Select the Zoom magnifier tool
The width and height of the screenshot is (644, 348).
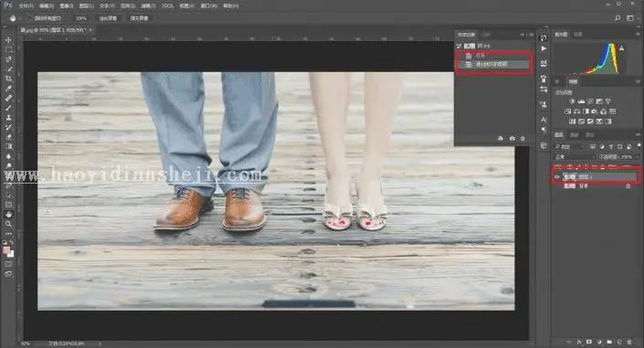(x=8, y=224)
